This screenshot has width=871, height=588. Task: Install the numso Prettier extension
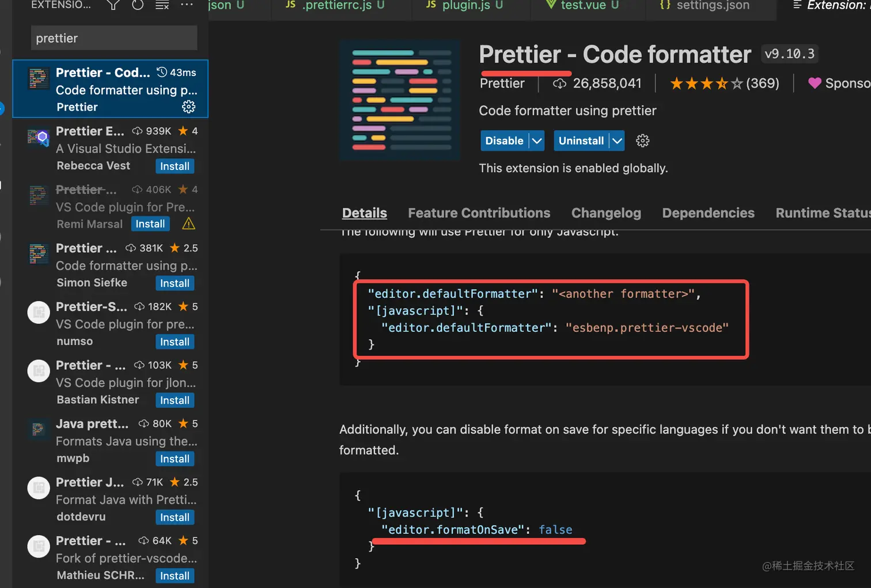[175, 342]
